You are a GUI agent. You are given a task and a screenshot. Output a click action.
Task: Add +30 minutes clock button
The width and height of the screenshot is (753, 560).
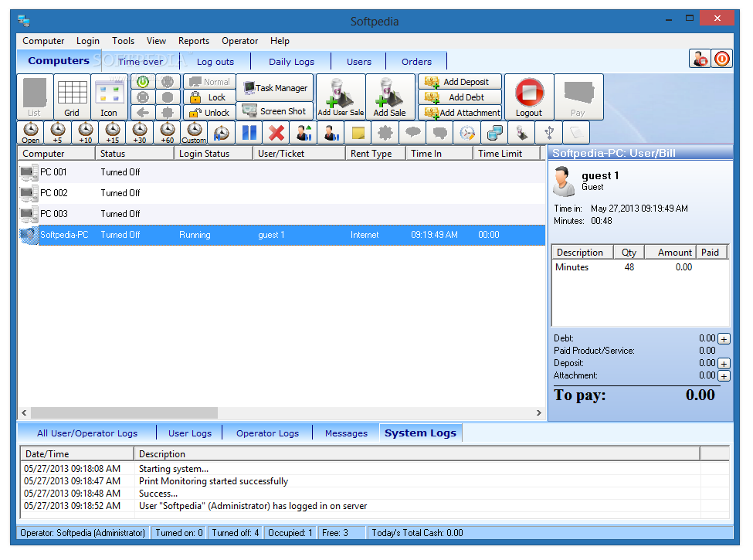coord(140,133)
